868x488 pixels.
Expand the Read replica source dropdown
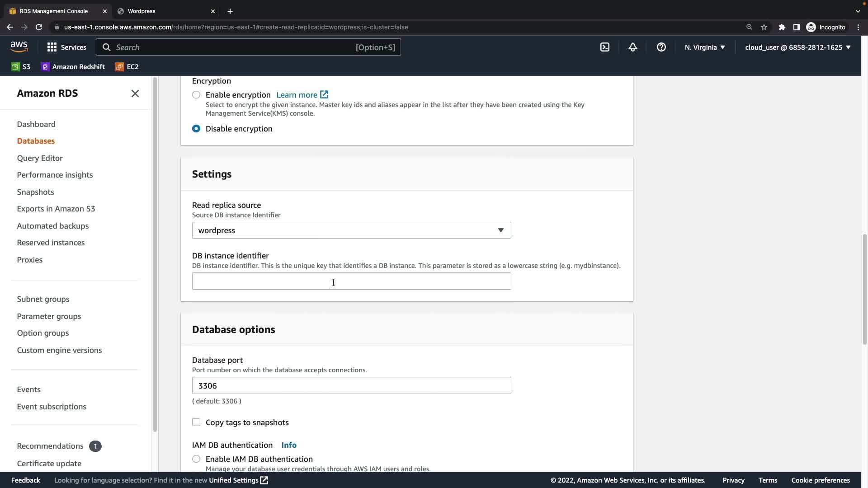tap(351, 230)
